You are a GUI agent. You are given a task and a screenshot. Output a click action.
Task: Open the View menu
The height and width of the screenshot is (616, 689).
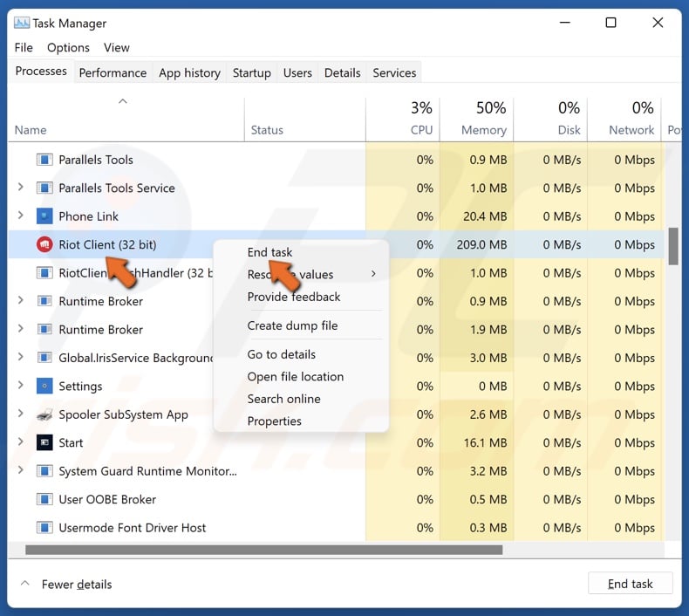click(x=117, y=47)
